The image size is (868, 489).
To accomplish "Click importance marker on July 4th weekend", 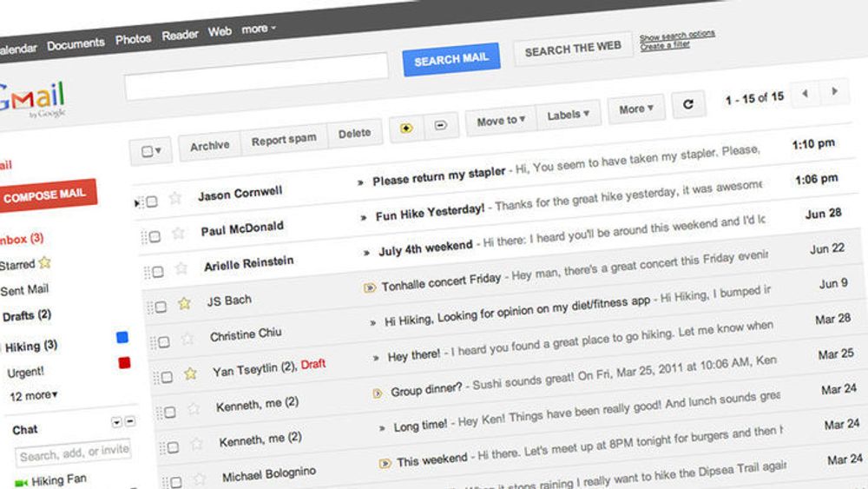I will point(366,253).
